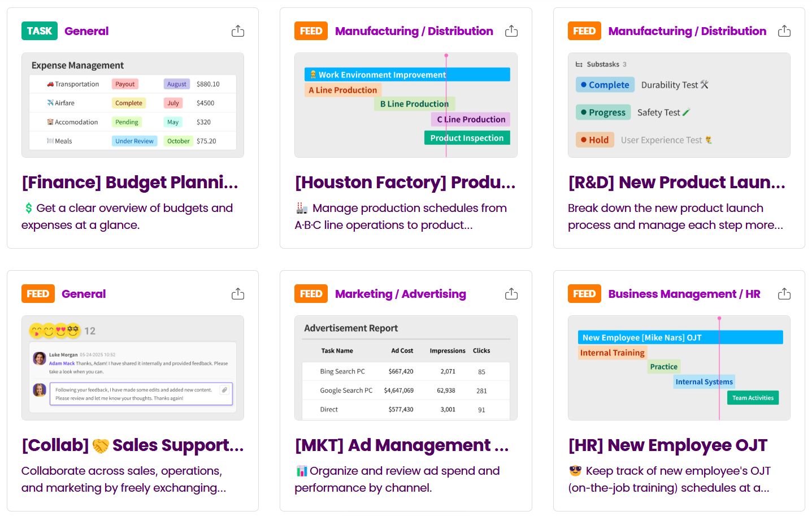Click share icon on Houston Factory card

click(511, 31)
